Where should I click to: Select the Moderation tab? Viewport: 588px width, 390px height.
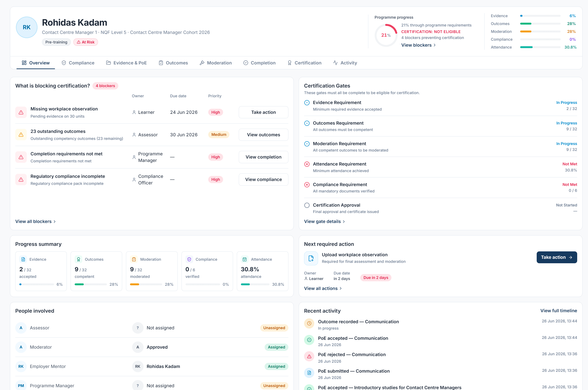pyautogui.click(x=215, y=63)
